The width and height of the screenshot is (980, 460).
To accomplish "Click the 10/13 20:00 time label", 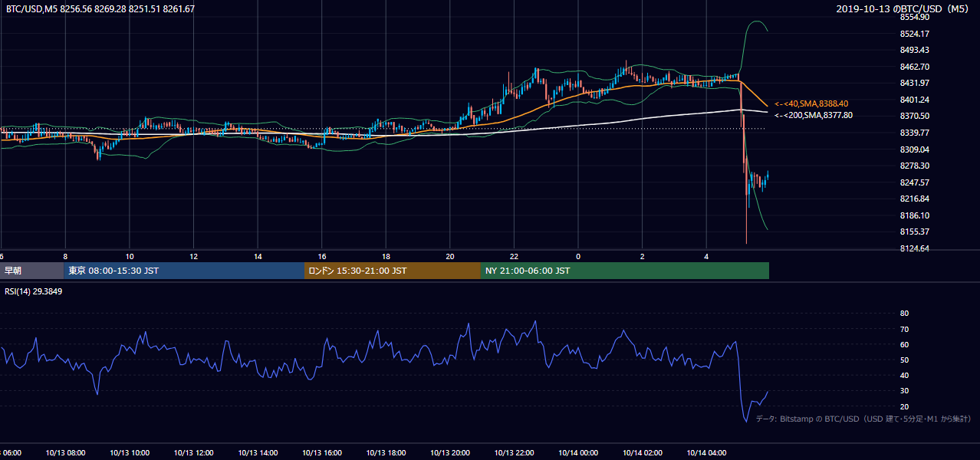I will coord(450,452).
